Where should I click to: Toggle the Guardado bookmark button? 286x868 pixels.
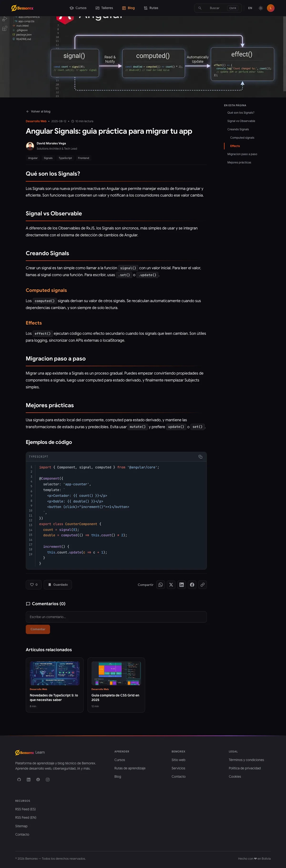[x=58, y=585]
